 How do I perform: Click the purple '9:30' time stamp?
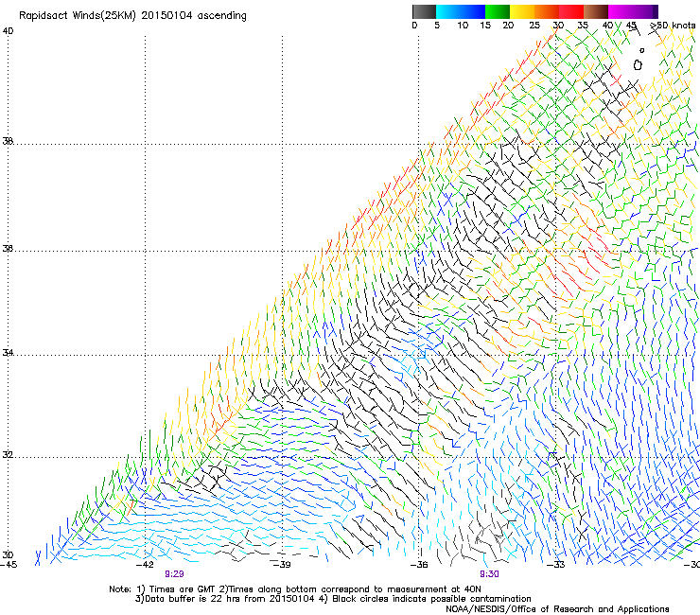(x=489, y=574)
